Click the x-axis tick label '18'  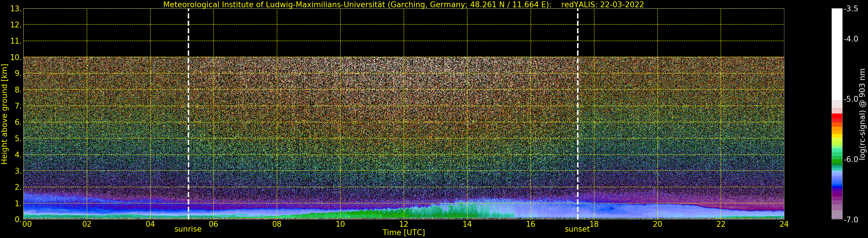coord(594,224)
